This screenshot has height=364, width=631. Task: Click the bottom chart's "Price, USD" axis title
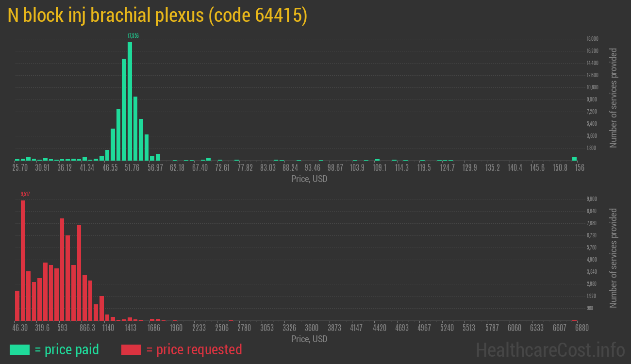(309, 339)
